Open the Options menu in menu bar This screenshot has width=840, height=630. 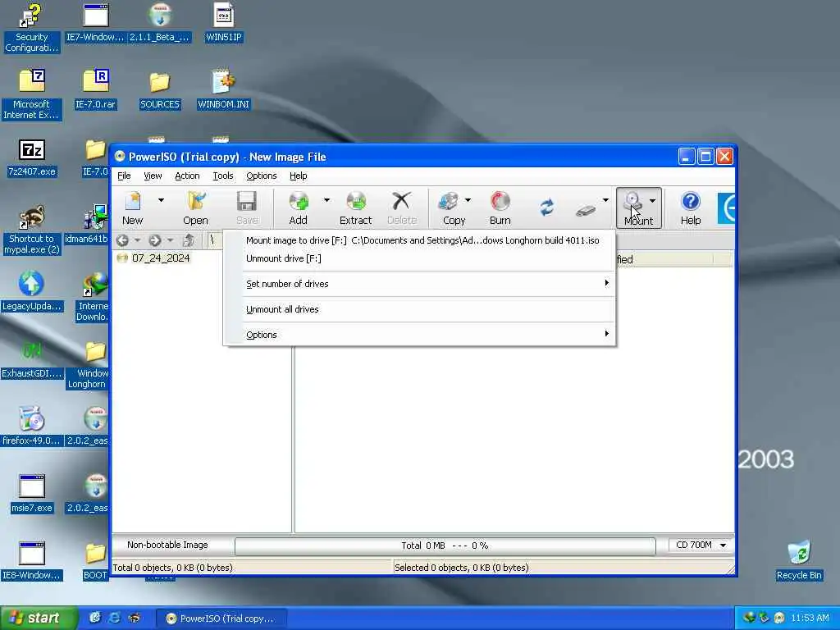point(262,176)
